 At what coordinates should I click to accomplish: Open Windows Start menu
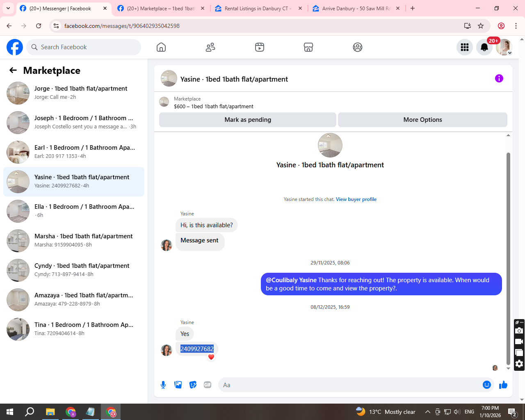[x=10, y=412]
